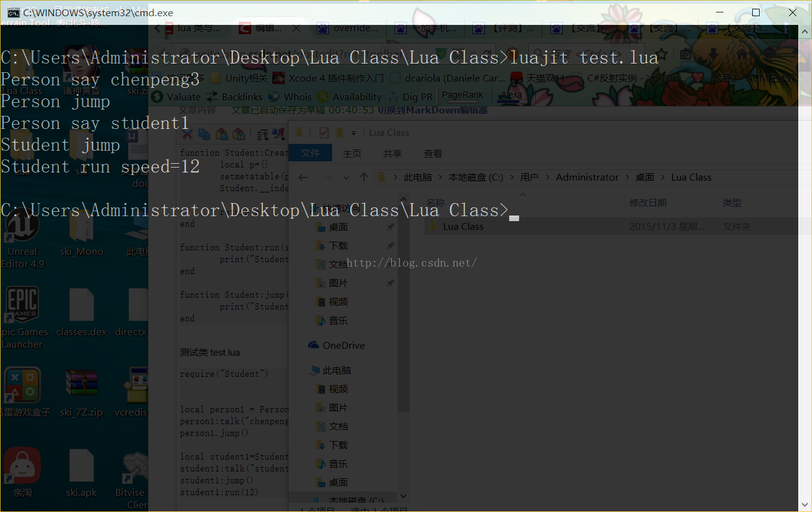812x512 pixels.
Task: Click Paste icon in blog editor toolbar
Action: [x=221, y=133]
